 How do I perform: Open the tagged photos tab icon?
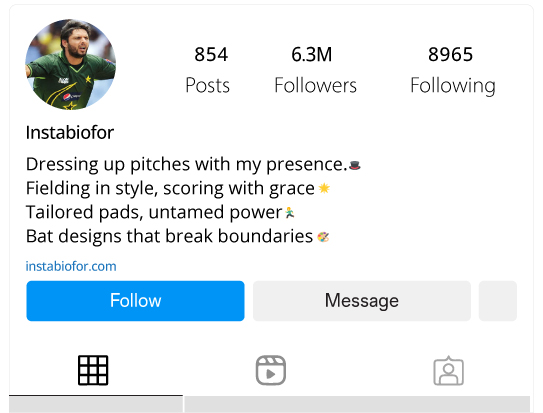(x=448, y=370)
